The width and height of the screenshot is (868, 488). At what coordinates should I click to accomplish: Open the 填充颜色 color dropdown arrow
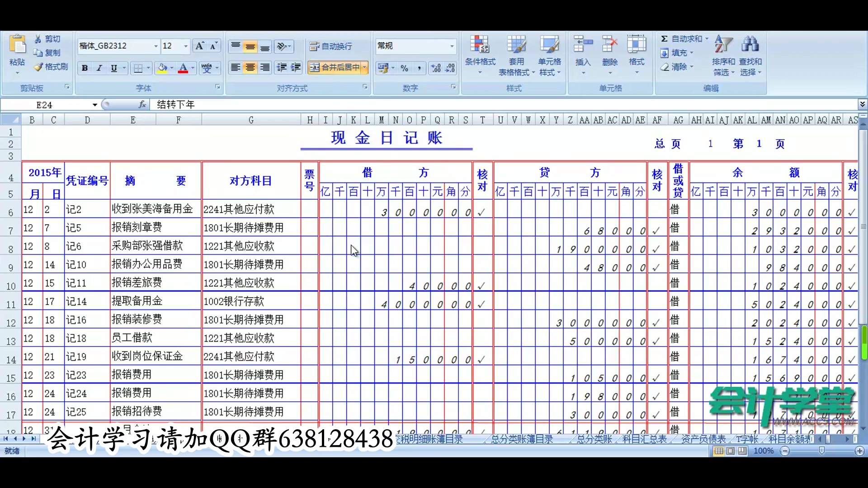pyautogui.click(x=172, y=67)
